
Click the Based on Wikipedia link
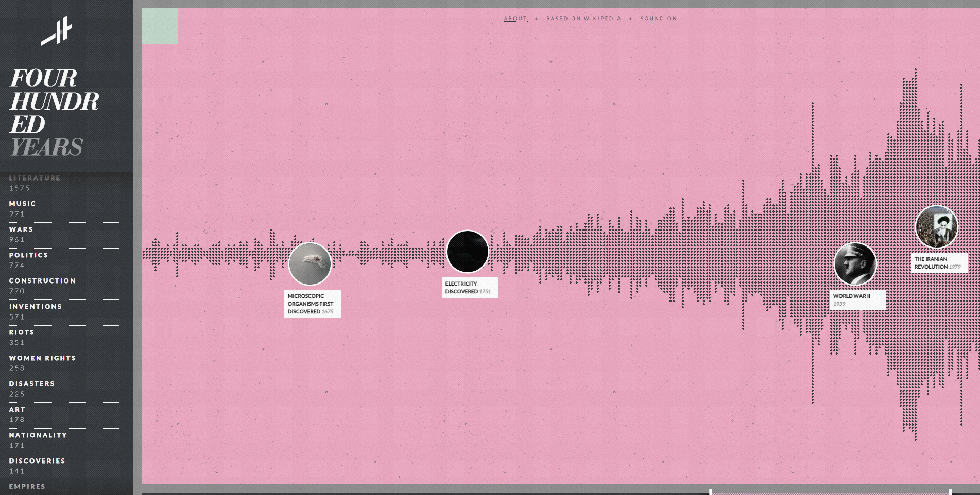(583, 19)
